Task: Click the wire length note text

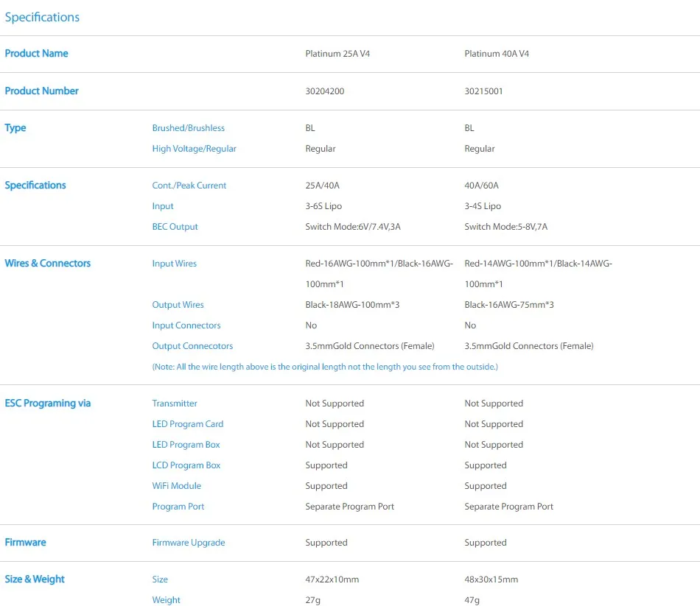Action: point(325,367)
